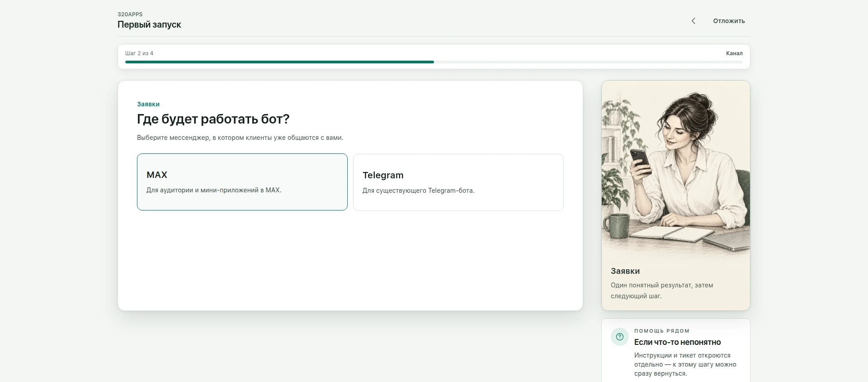Click the 'Один понятный результат' description text

(x=662, y=291)
